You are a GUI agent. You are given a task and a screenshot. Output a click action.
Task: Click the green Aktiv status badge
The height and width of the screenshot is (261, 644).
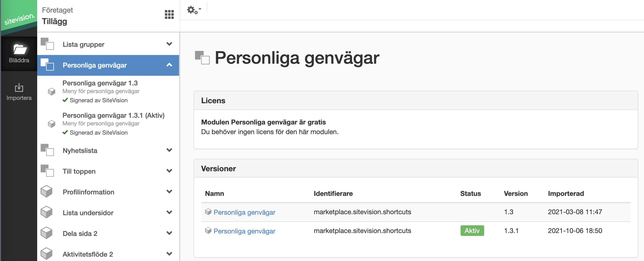tap(472, 231)
